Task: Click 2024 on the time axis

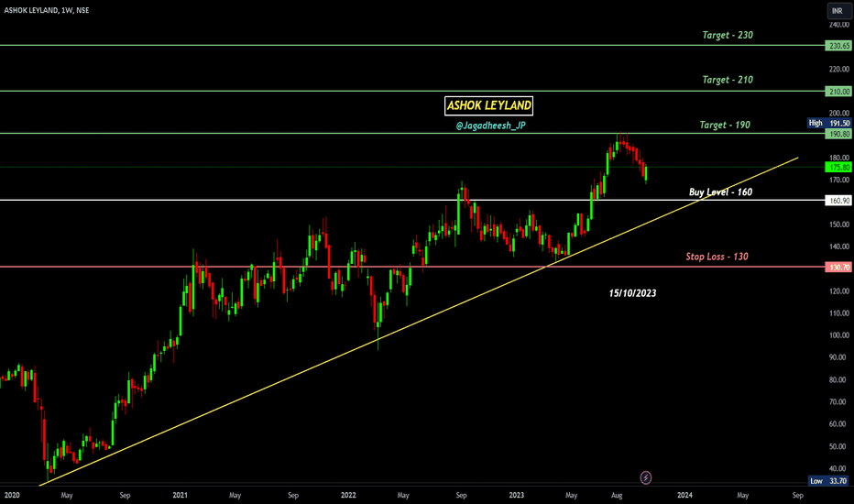Action: click(684, 495)
